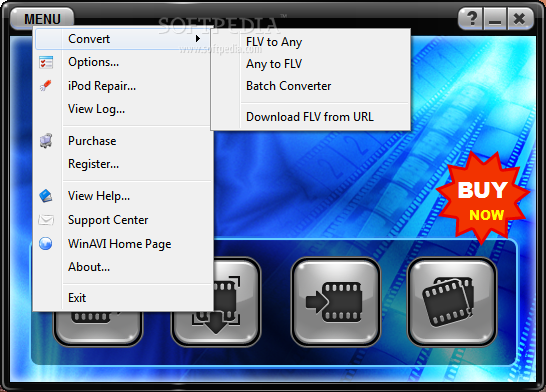This screenshot has width=546, height=392.
Task: Click the arrow-into-film convert button
Action: tap(336, 301)
